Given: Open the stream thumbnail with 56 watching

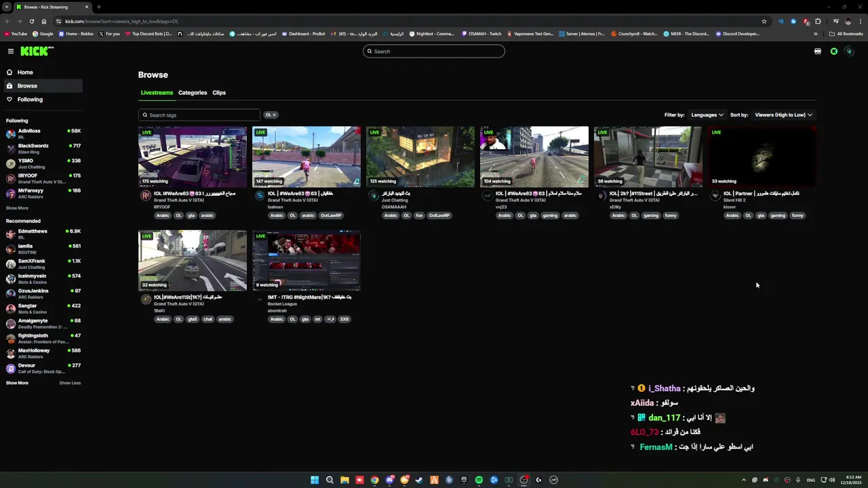Looking at the screenshot, I should [648, 157].
